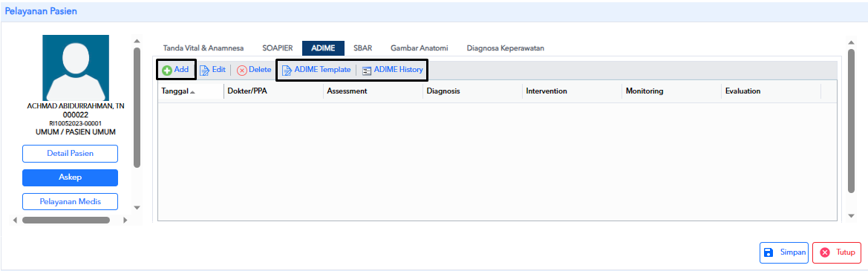This screenshot has height=271, width=868.
Task: Select the Diagnosa Keperawatan tab
Action: pos(506,48)
